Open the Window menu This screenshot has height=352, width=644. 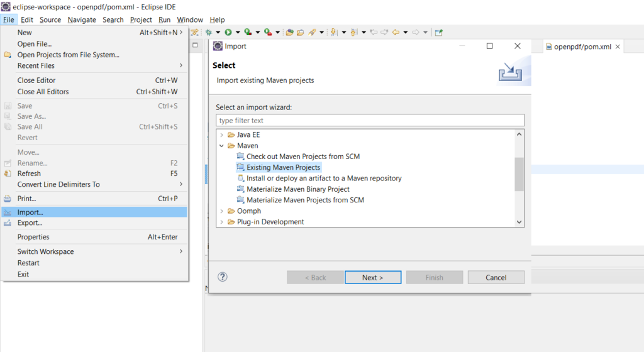(x=190, y=19)
